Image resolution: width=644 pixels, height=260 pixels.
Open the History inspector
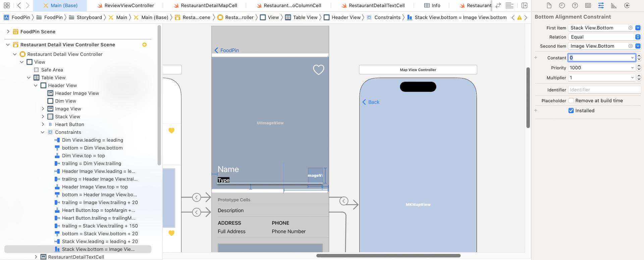pyautogui.click(x=562, y=5)
